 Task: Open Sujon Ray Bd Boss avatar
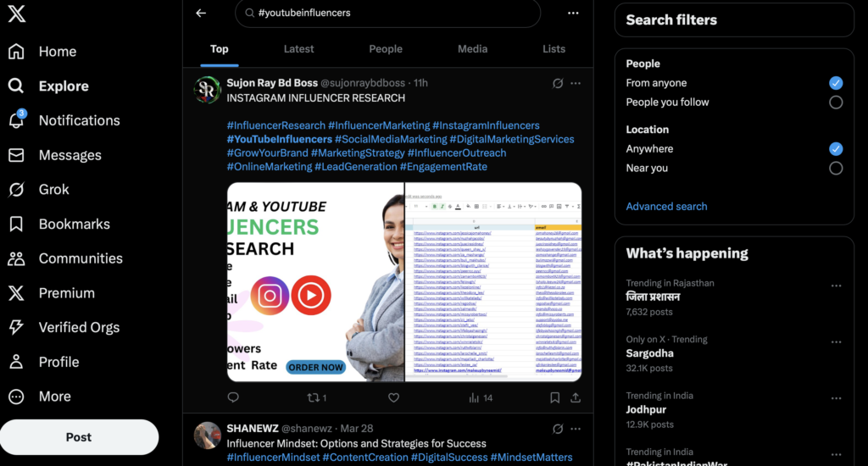[x=207, y=90]
